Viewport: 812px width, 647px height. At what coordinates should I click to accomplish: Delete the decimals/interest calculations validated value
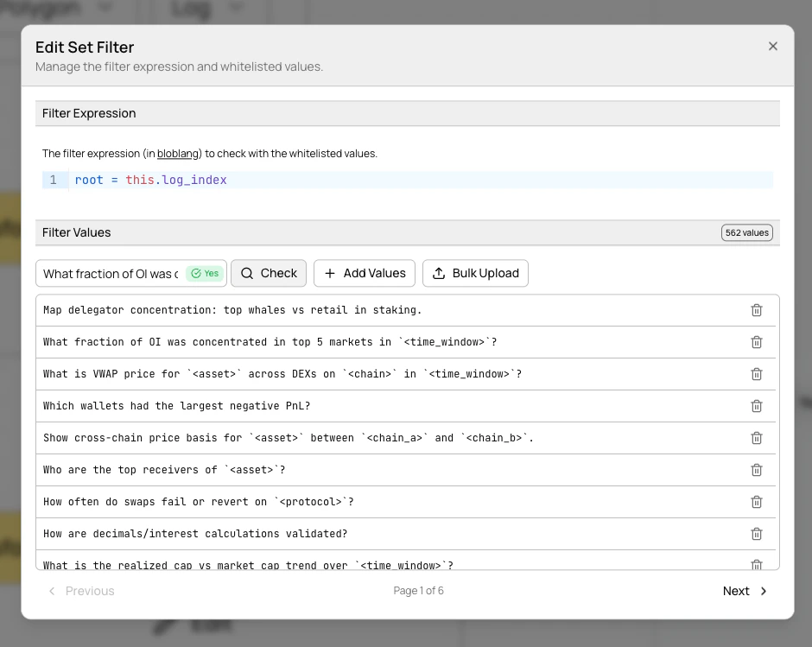click(757, 534)
